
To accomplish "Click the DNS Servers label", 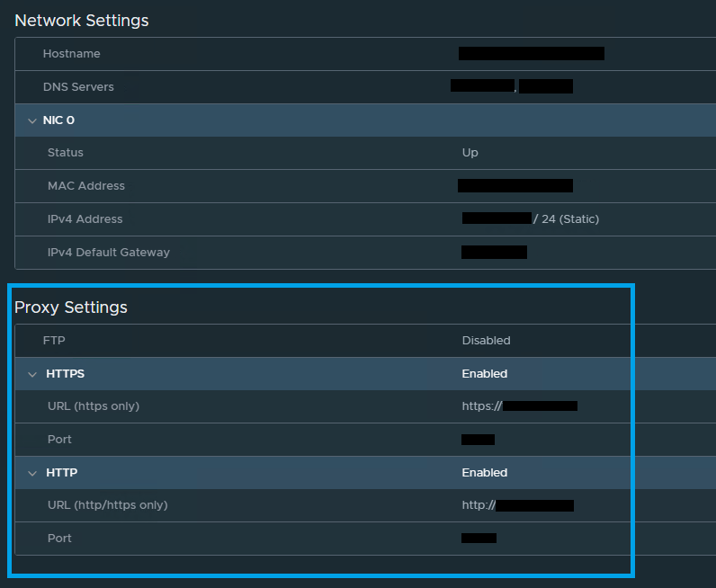I will [78, 87].
